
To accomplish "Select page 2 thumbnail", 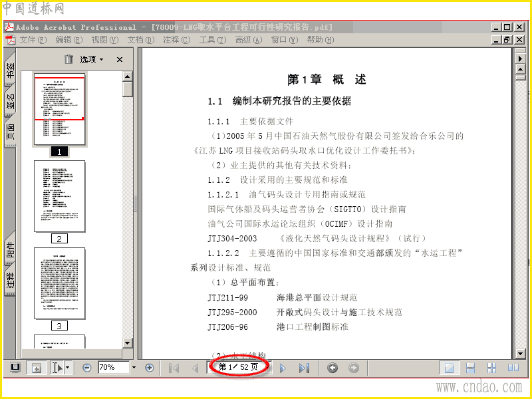I will [59, 196].
